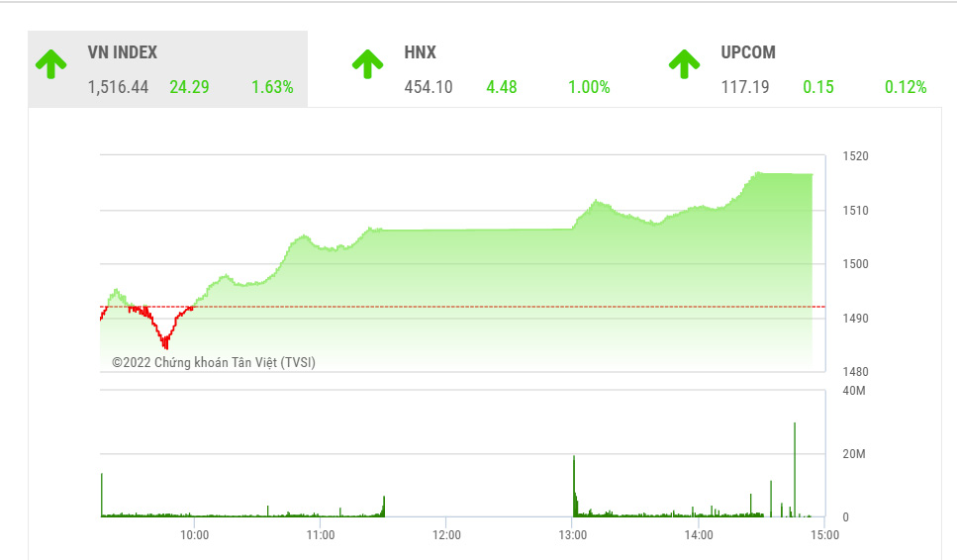Click the VN Index value 1,516.44
Viewport: 957px width, 560px height.
(118, 87)
